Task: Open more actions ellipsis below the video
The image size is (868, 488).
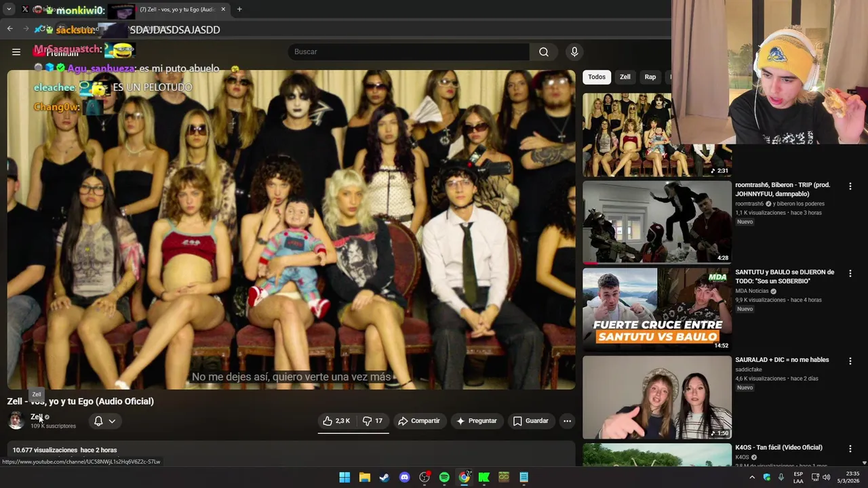Action: [567, 421]
